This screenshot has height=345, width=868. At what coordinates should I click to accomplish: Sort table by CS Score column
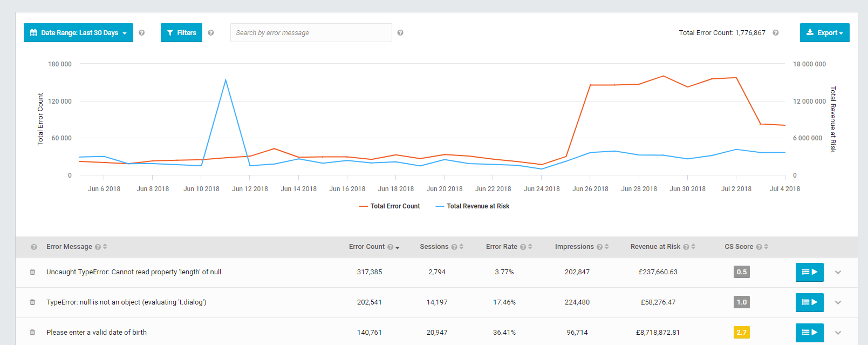(x=766, y=247)
